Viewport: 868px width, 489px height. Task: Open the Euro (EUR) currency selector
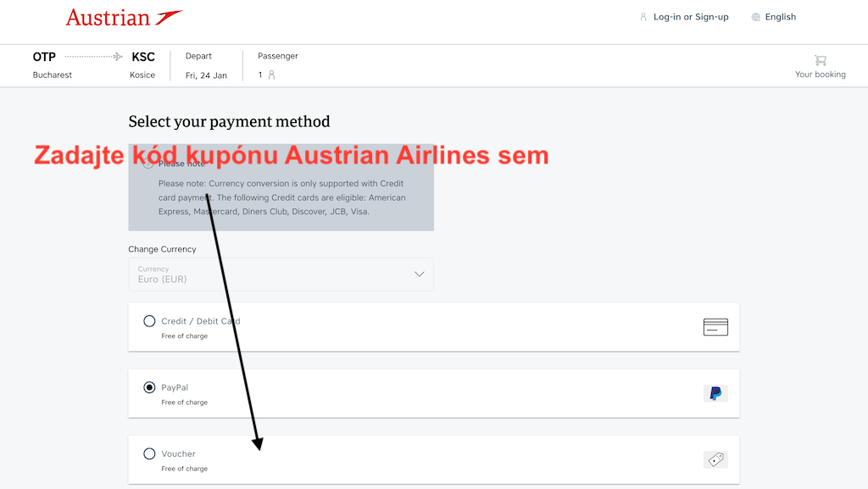[x=281, y=275]
